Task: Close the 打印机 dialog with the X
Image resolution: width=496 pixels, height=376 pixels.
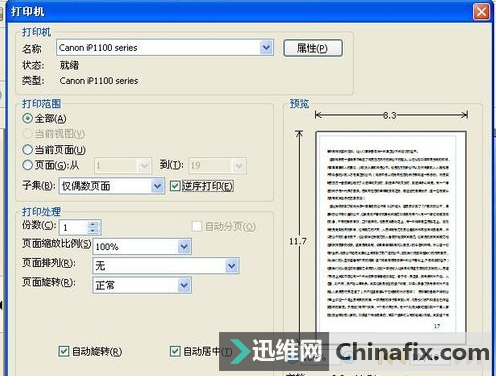Action: coord(481,12)
